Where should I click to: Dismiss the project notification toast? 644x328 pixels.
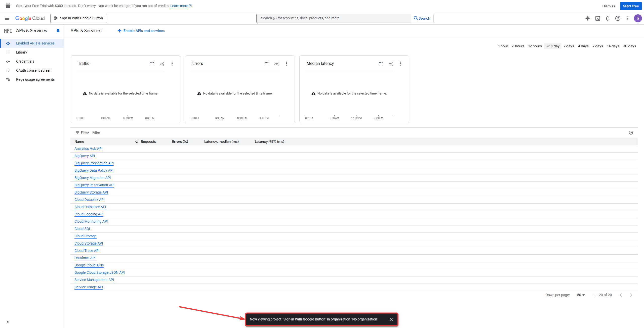tap(391, 319)
